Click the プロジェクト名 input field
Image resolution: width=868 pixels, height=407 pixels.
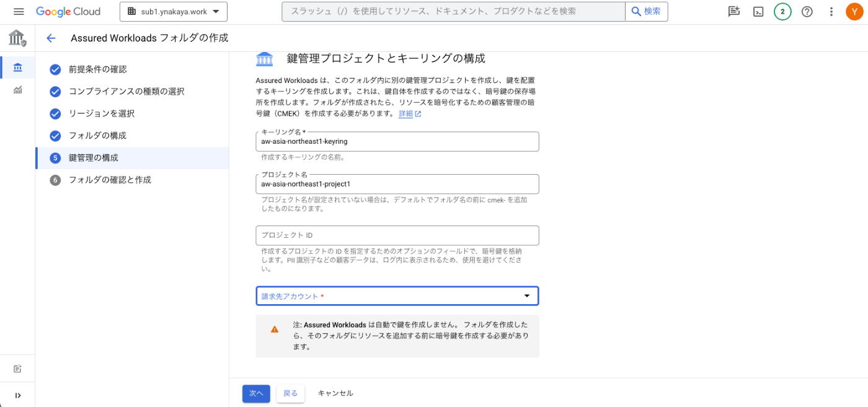click(397, 184)
